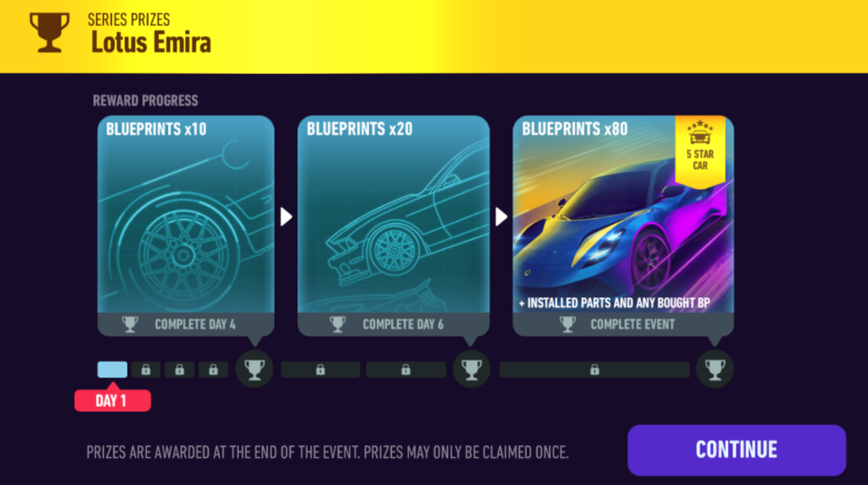Click the trophy beside Complete Day 4
Viewport: 868px width, 485px height.
[x=130, y=324]
